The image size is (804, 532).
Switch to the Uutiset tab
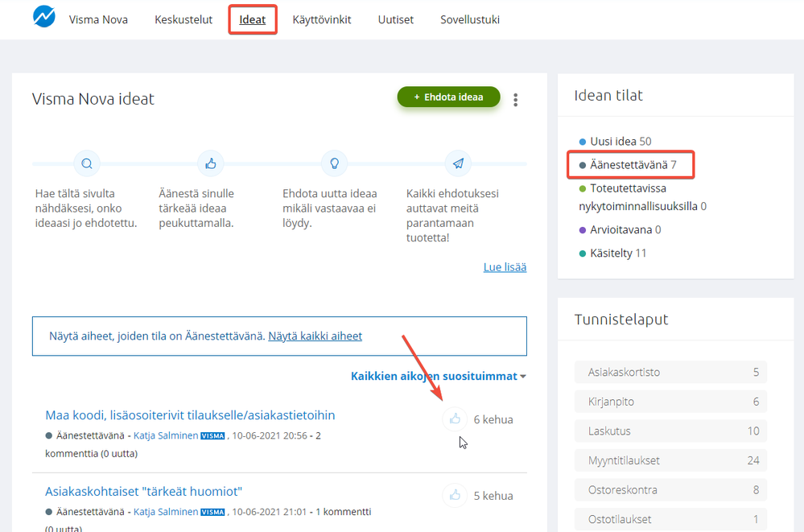coord(396,19)
